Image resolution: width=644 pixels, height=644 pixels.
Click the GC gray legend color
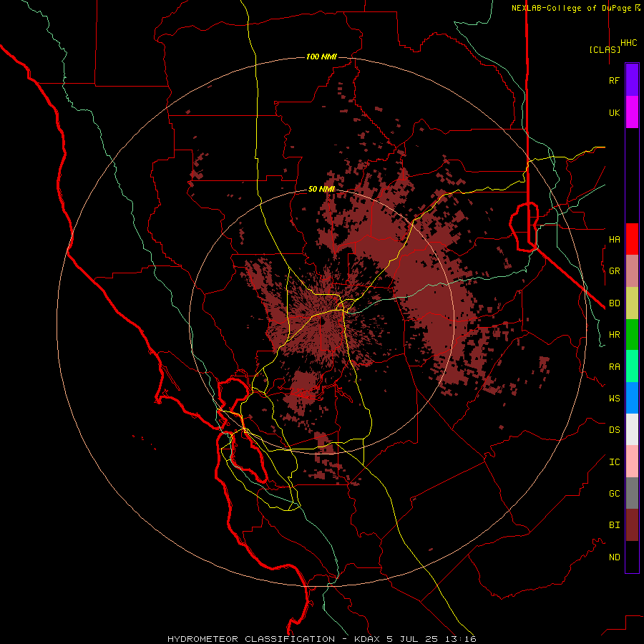(x=632, y=493)
